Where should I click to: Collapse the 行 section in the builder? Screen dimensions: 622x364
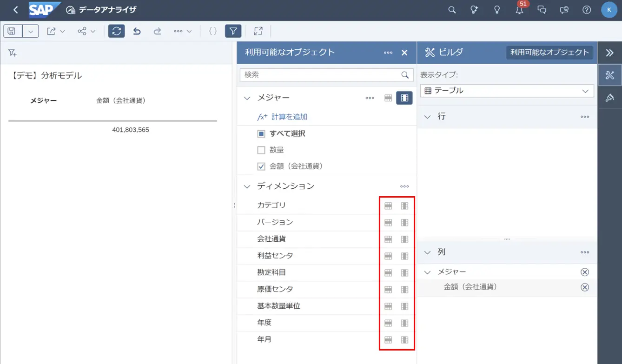point(428,117)
